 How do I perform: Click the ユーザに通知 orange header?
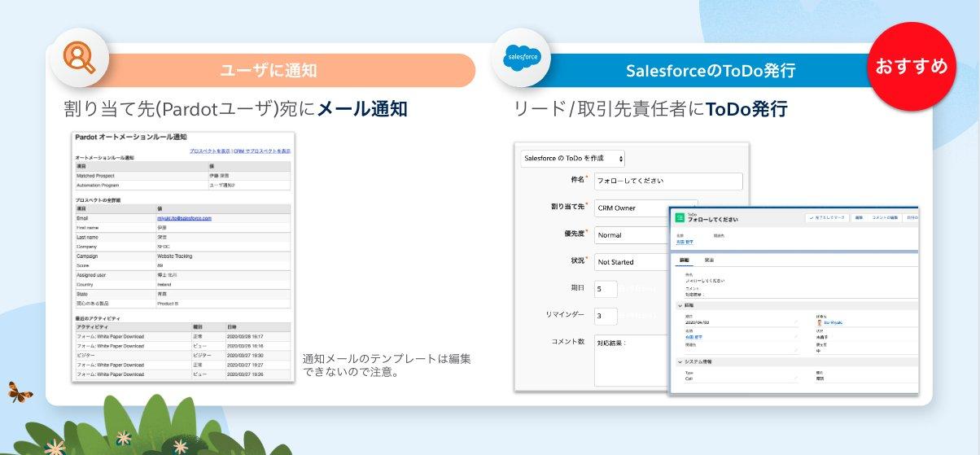point(269,71)
